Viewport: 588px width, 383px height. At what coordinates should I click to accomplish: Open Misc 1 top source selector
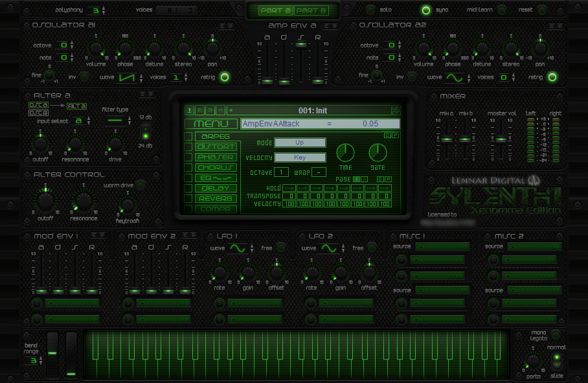[x=442, y=246]
